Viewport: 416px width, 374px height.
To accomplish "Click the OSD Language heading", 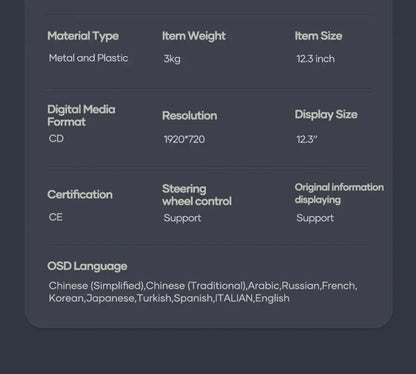I will pos(87,266).
